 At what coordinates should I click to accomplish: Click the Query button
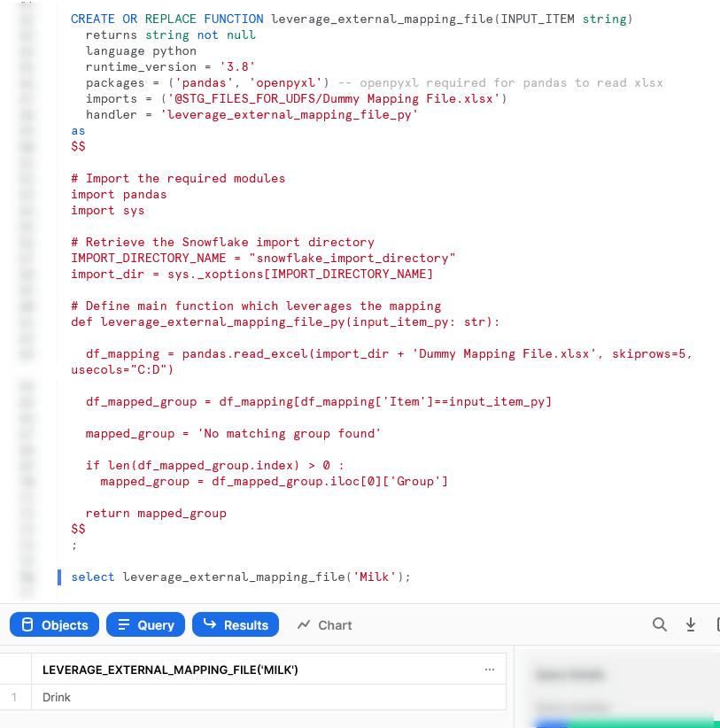tap(145, 624)
